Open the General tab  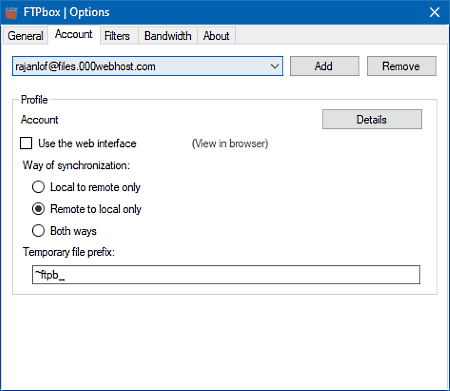pyautogui.click(x=25, y=36)
